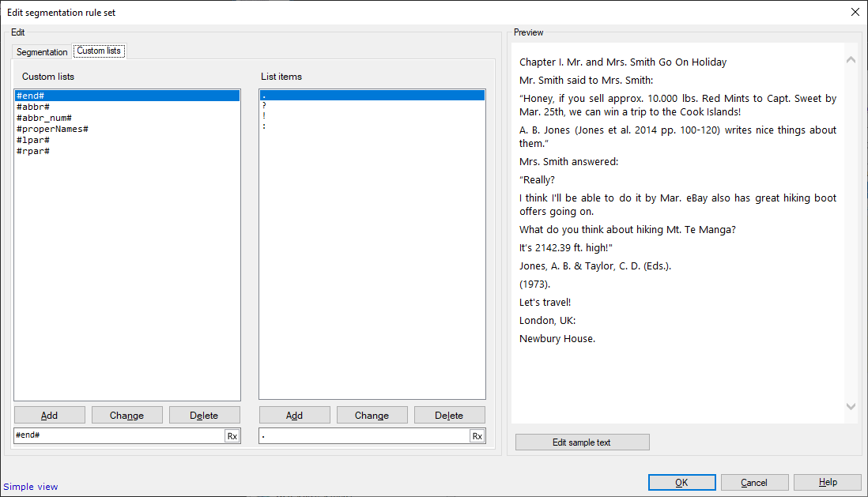Toggle the Rx regex icon for Custom lists field

pos(233,435)
